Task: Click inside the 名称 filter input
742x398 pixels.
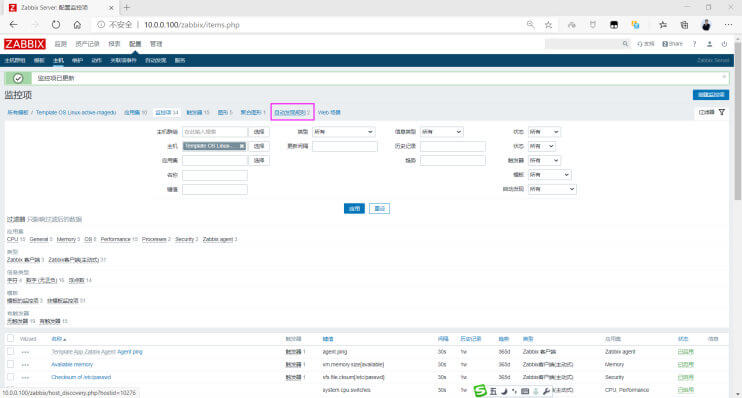Action: coord(215,175)
